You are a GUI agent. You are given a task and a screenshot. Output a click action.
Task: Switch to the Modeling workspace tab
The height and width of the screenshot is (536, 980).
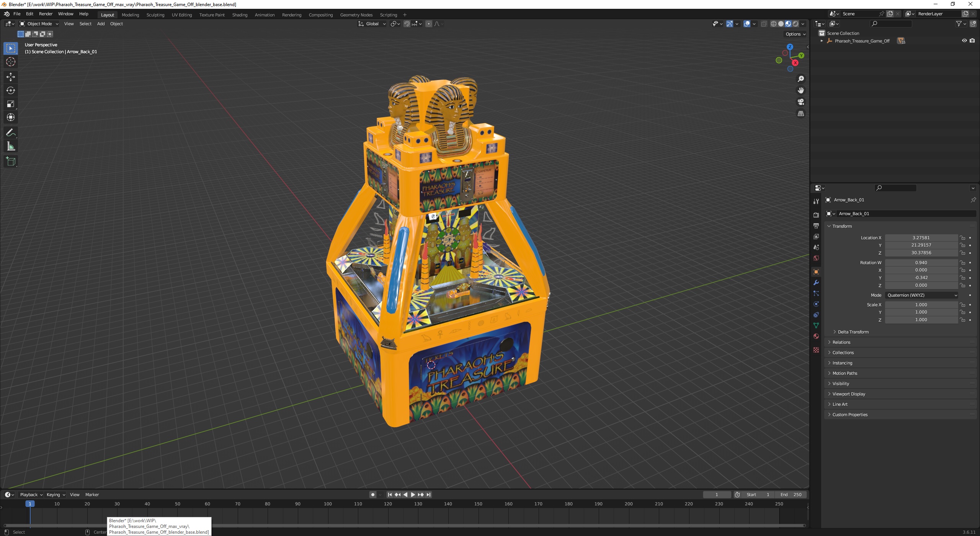coord(130,15)
